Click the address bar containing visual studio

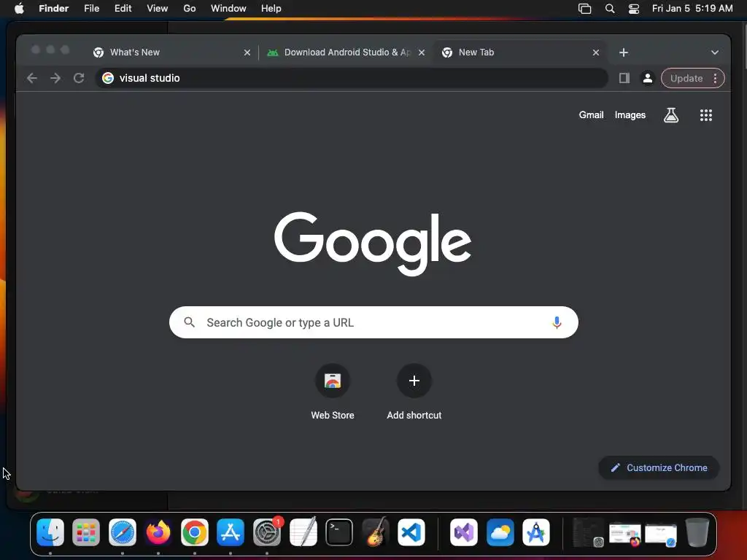click(352, 78)
